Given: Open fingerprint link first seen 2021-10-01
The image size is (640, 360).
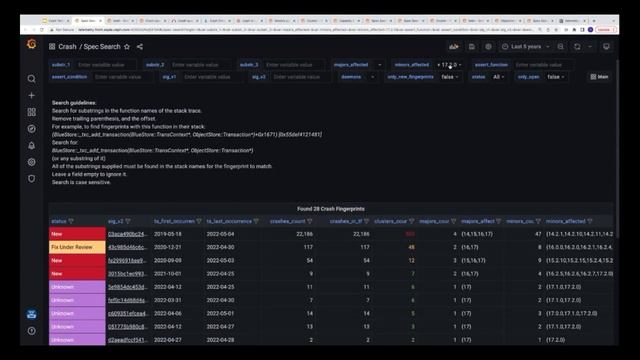Looking at the screenshot, I should click(127, 274).
